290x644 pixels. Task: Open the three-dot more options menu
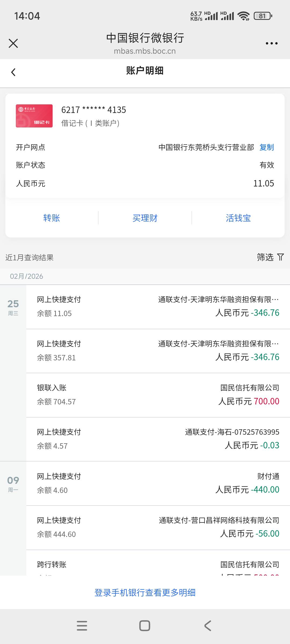[x=271, y=43]
